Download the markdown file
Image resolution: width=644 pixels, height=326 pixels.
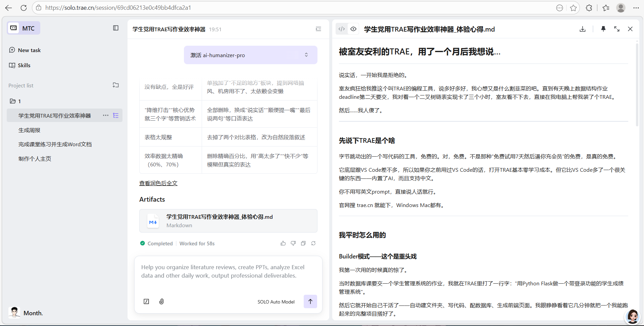pos(582,29)
